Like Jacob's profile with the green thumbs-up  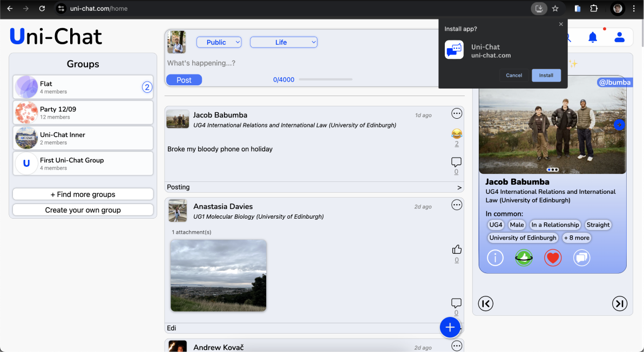pos(524,258)
